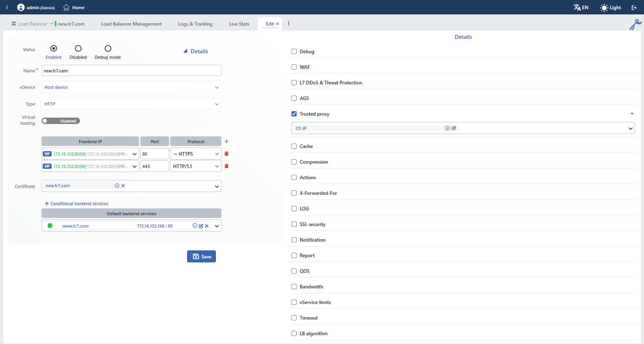Edit the www.tr7.com backend service

(x=201, y=226)
